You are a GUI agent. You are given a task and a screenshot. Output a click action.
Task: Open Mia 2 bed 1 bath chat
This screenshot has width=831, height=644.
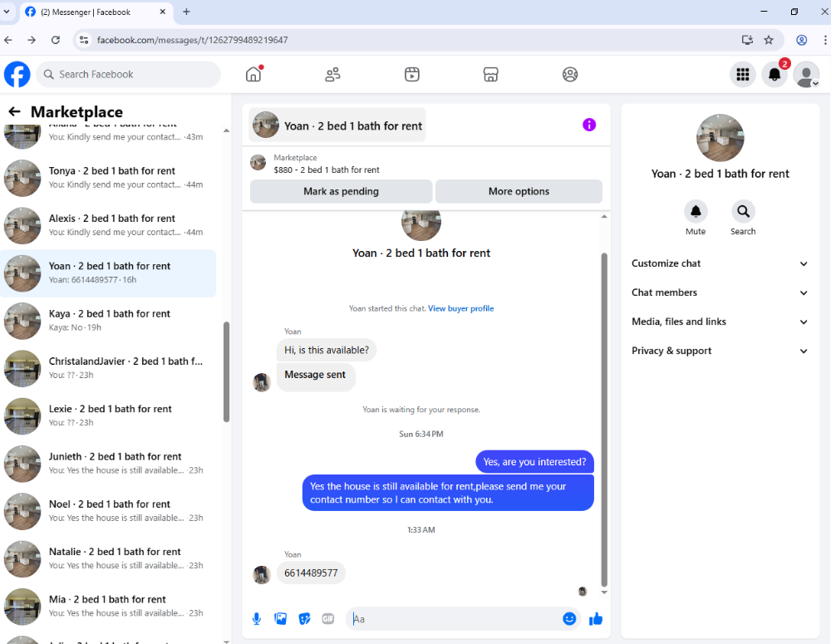109,607
